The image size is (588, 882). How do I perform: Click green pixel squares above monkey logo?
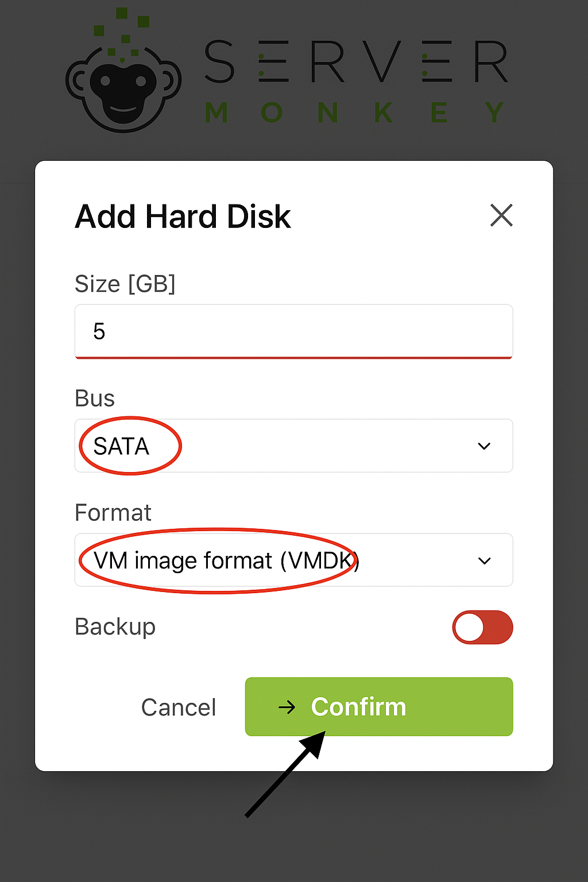point(121,32)
